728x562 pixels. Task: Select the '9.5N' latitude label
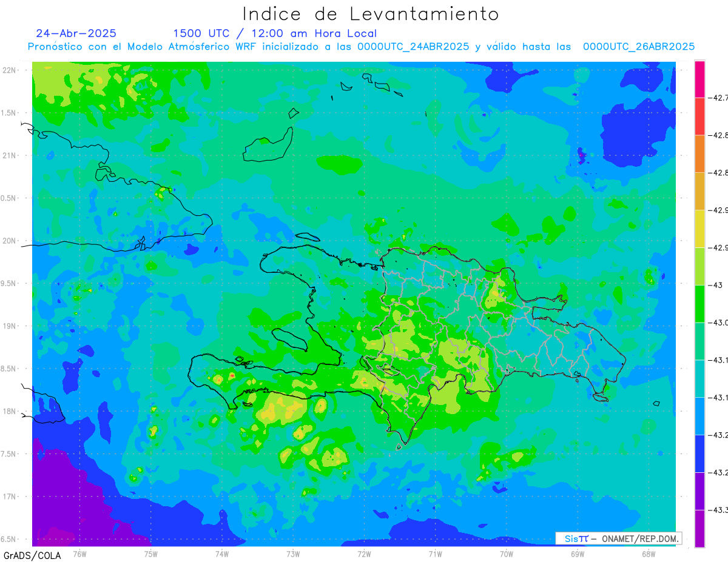(x=8, y=283)
